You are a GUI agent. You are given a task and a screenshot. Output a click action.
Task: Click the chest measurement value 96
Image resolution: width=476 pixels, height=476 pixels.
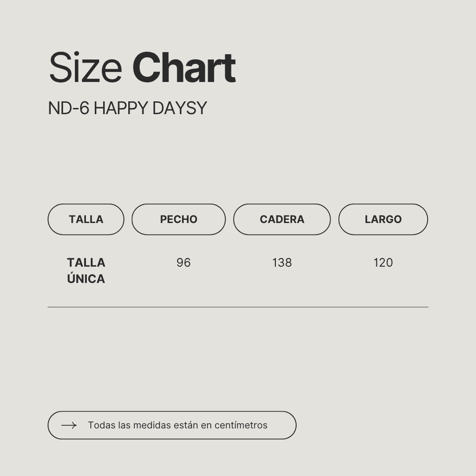point(183,263)
